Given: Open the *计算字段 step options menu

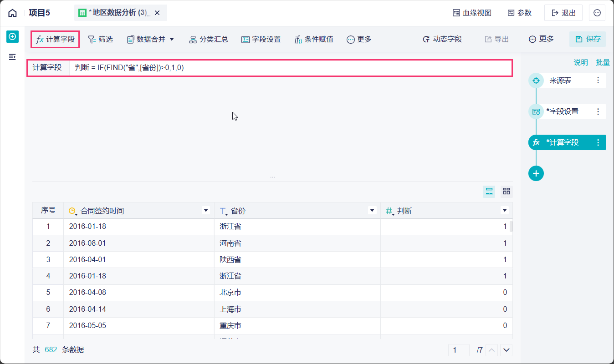Looking at the screenshot, I should tap(598, 142).
